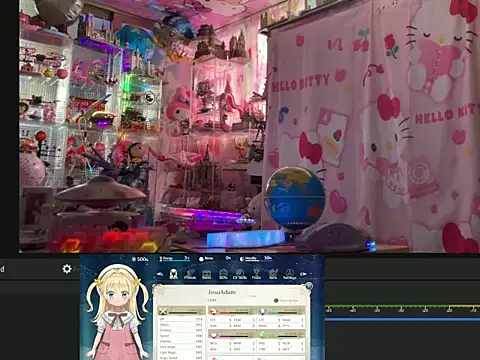Viewport: 480px width, 360px height.
Task: Click the JosuAdam character name
Action: pyautogui.click(x=222, y=292)
